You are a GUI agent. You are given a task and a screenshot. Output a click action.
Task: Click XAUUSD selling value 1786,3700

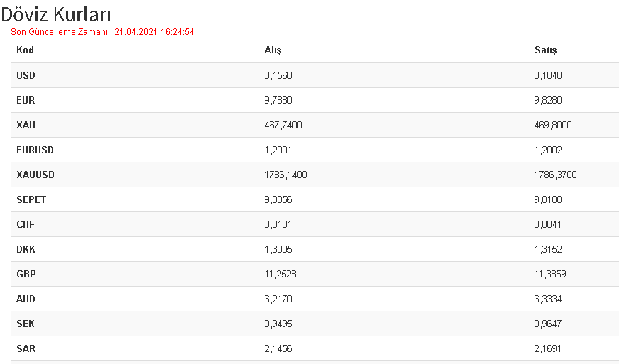pyautogui.click(x=555, y=175)
